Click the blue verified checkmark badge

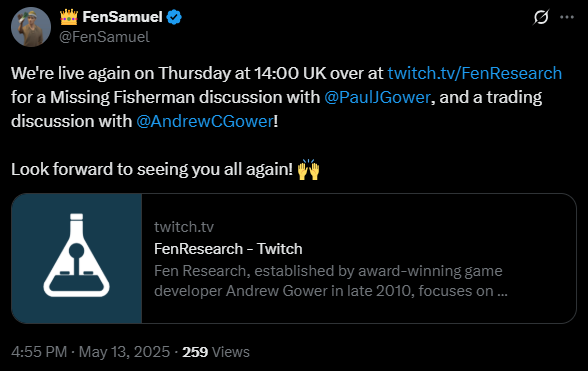tap(174, 17)
